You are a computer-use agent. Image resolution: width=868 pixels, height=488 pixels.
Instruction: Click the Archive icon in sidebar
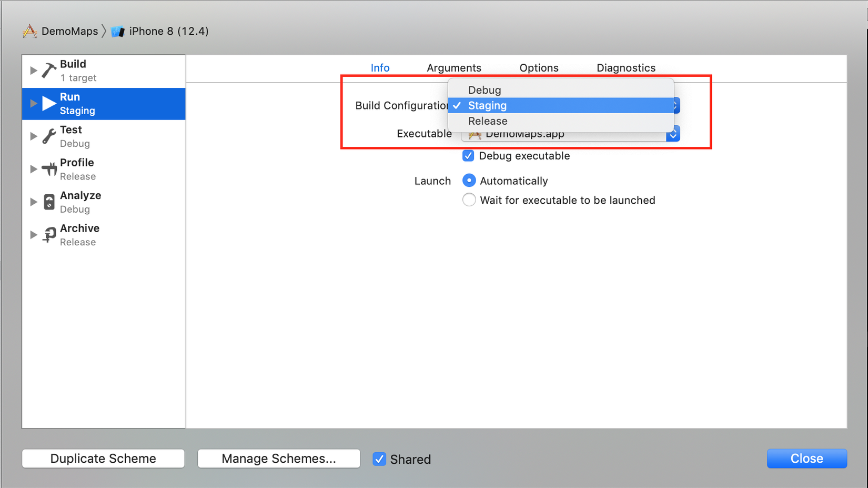pyautogui.click(x=49, y=235)
